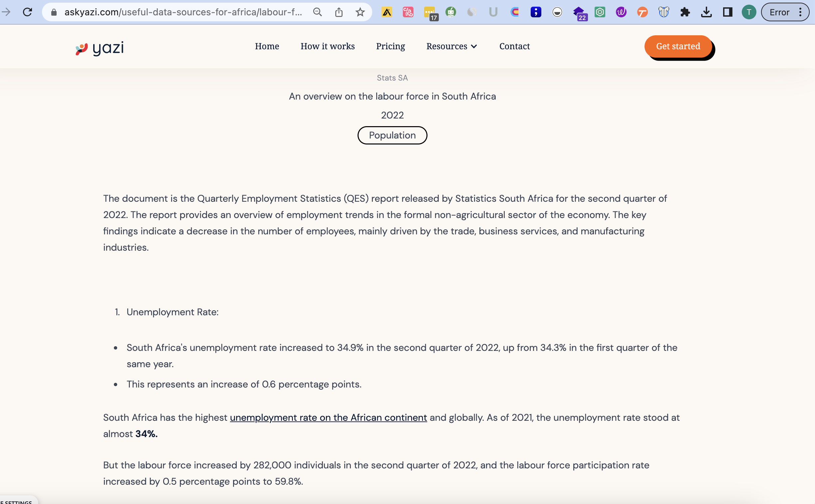Bookmark this page with the star icon

(x=360, y=12)
